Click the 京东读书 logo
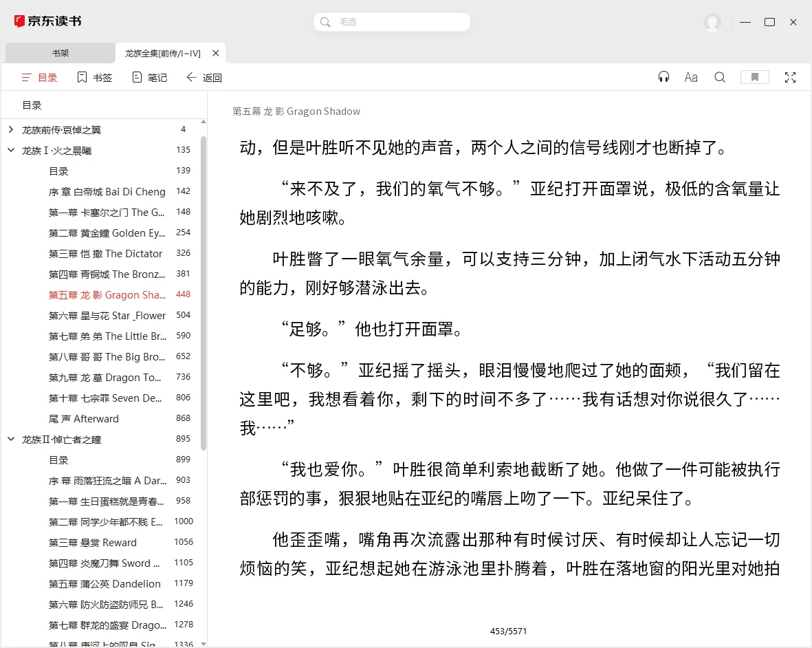 pyautogui.click(x=47, y=21)
